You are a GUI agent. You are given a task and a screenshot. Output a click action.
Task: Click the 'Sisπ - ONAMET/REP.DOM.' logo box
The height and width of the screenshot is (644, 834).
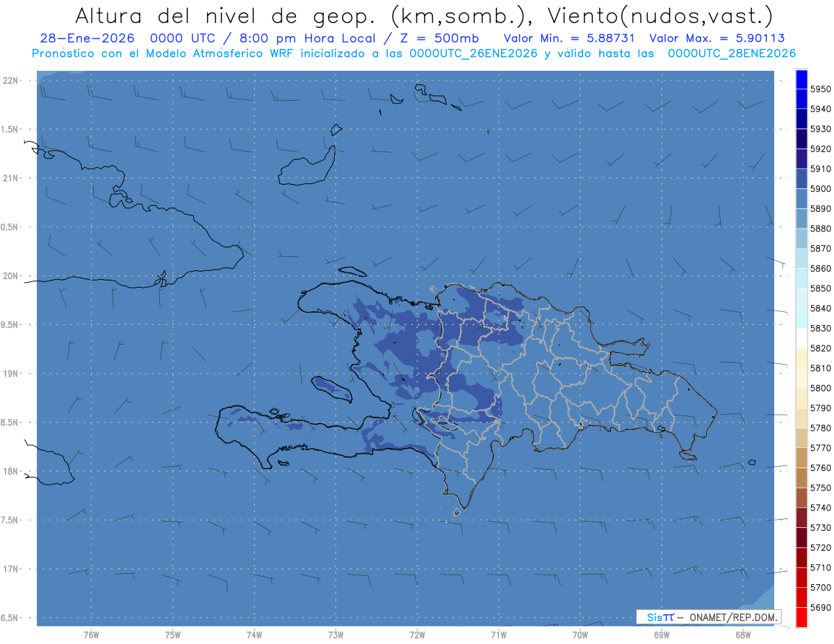708,617
